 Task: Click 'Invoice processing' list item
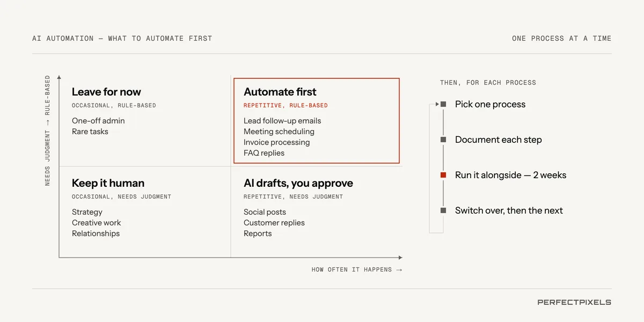click(276, 142)
